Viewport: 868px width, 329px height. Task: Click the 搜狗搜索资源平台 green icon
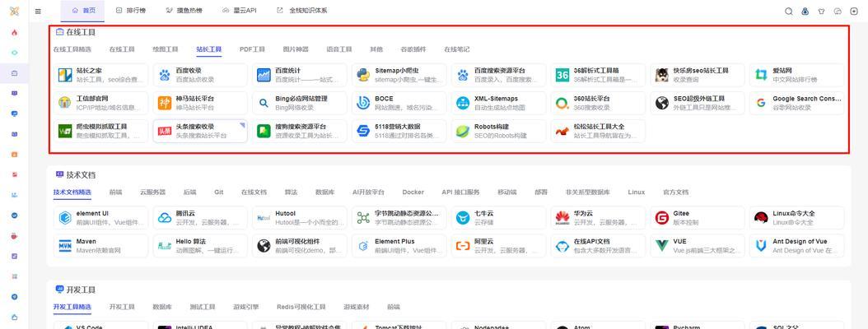[x=264, y=131]
